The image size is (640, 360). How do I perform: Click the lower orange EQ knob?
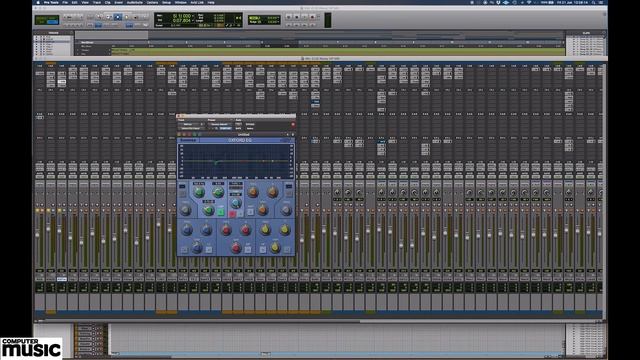click(263, 210)
